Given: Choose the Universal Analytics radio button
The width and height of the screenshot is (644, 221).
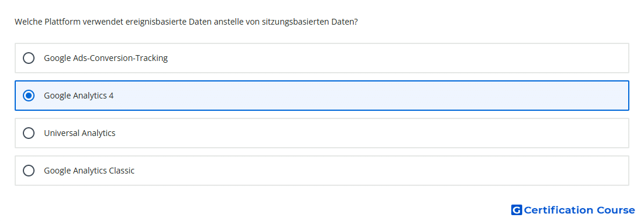Looking at the screenshot, I should tap(29, 133).
